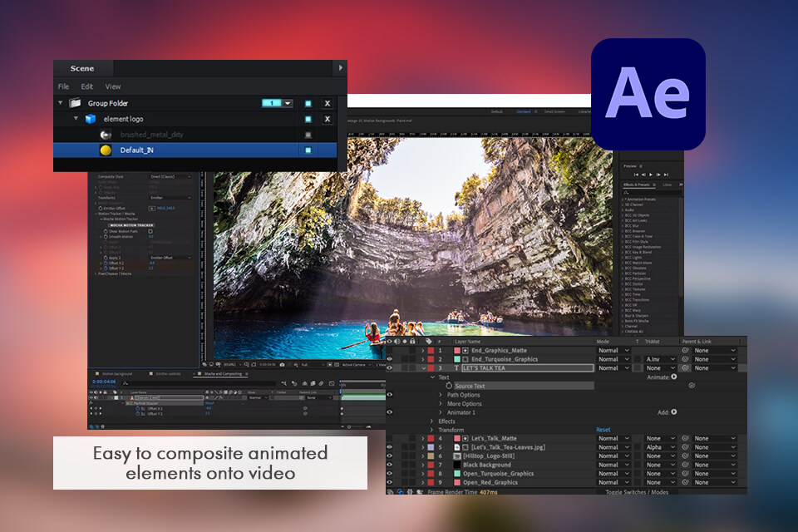
Task: Toggle the element logo cyan visibility box
Action: click(x=308, y=119)
